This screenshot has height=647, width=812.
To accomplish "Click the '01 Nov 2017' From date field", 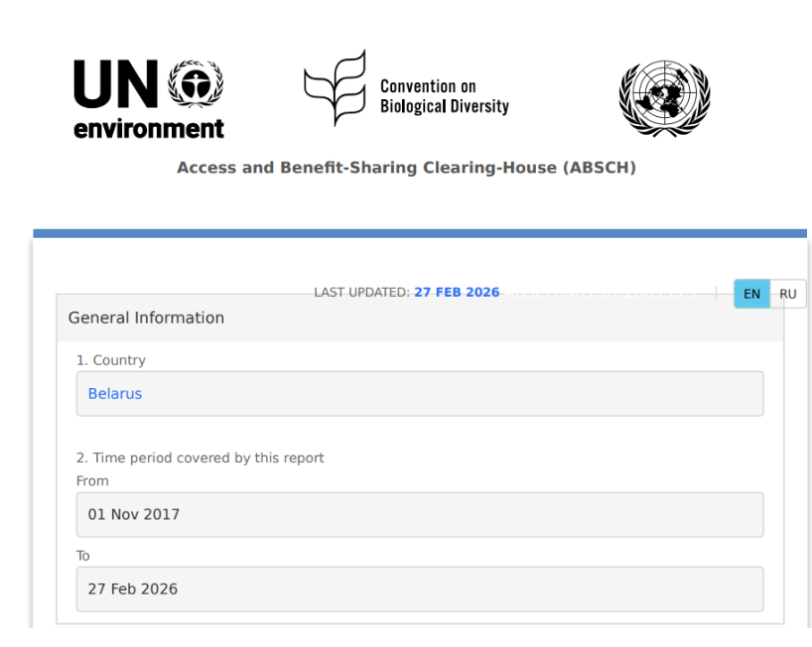I will pyautogui.click(x=419, y=514).
